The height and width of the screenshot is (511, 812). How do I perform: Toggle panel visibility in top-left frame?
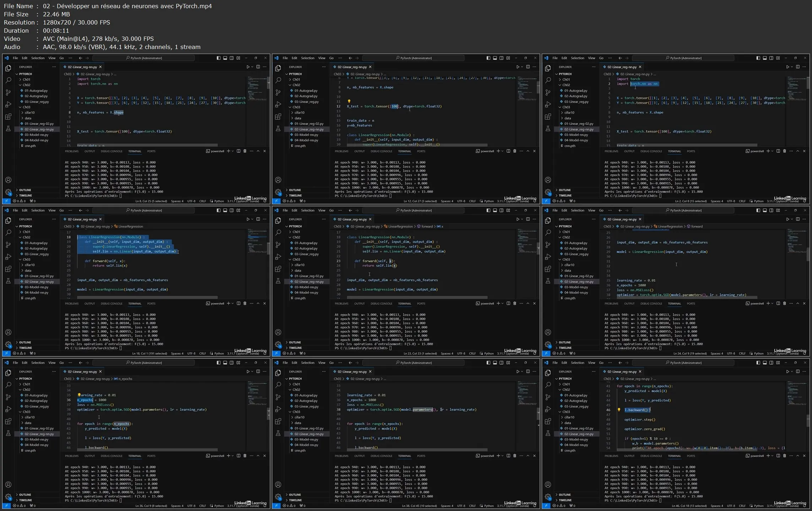tap(225, 58)
